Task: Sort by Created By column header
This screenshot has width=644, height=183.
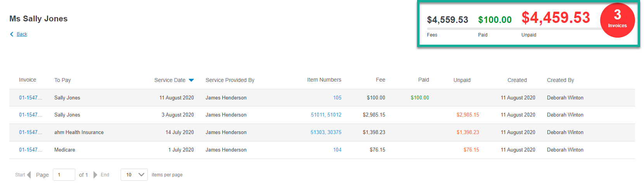Action: 561,80
